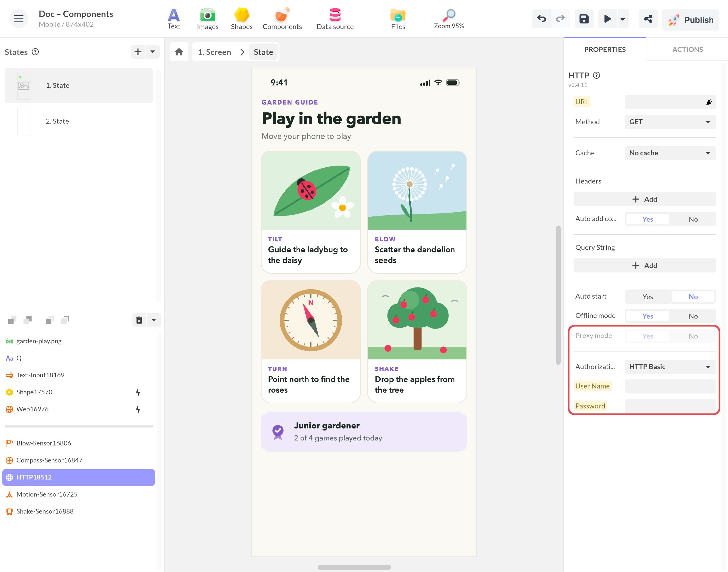Undo the last action
This screenshot has height=572, width=728.
coord(541,19)
